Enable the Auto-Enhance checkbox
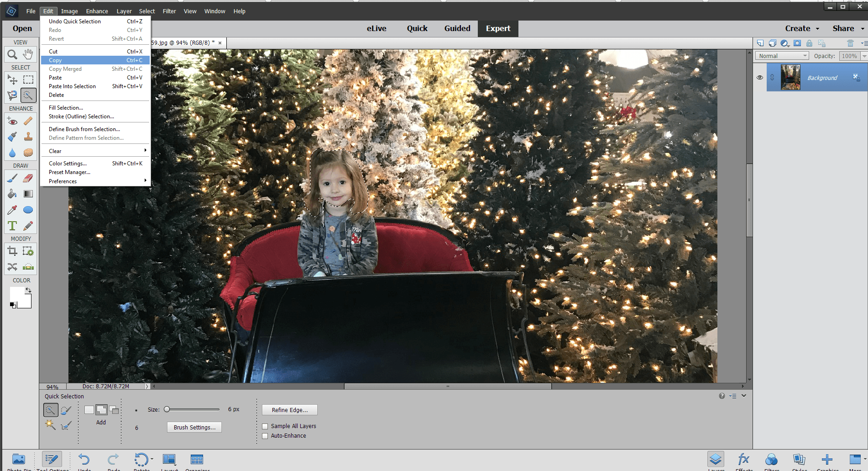Viewport: 868px width, 471px height. 265,436
